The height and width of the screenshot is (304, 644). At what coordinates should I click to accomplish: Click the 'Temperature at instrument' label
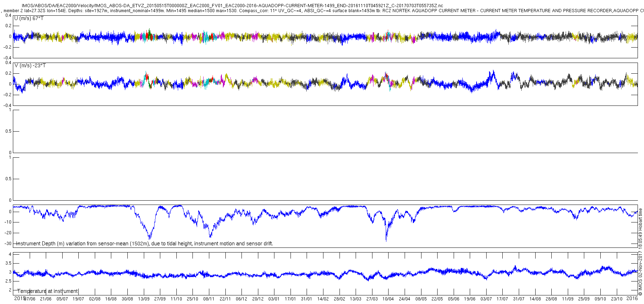pyautogui.click(x=48, y=291)
